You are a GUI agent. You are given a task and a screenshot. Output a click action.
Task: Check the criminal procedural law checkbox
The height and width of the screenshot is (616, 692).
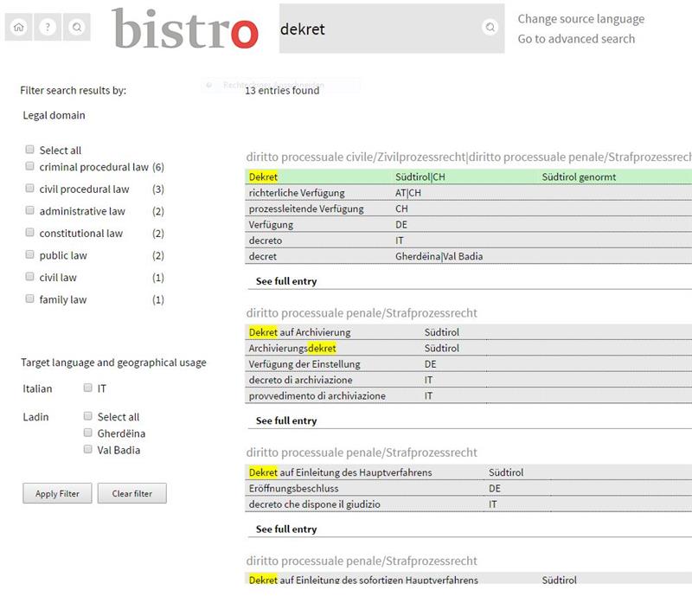click(31, 166)
